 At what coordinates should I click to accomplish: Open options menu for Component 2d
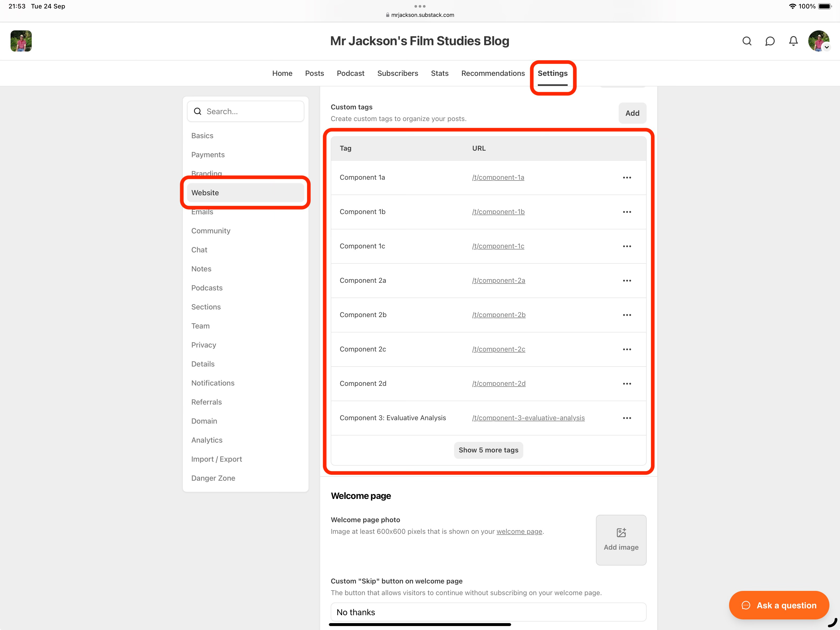pos(627,384)
